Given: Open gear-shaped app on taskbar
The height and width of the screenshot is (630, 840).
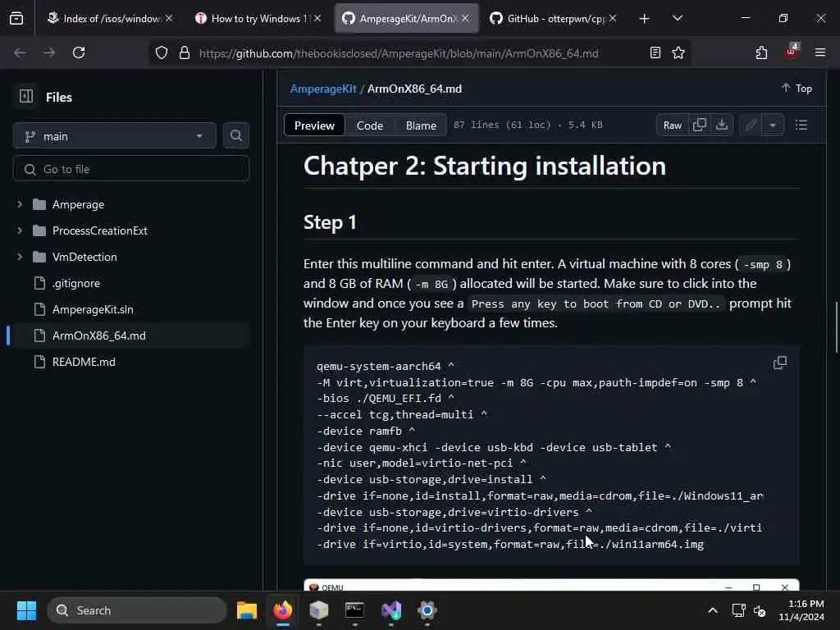Looking at the screenshot, I should coord(427,610).
